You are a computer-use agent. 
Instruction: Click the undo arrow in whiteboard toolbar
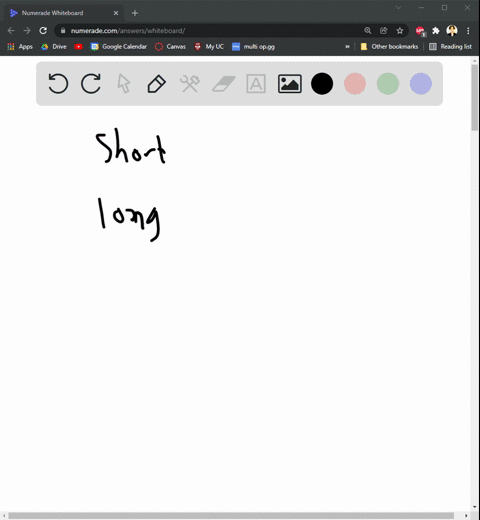[58, 83]
